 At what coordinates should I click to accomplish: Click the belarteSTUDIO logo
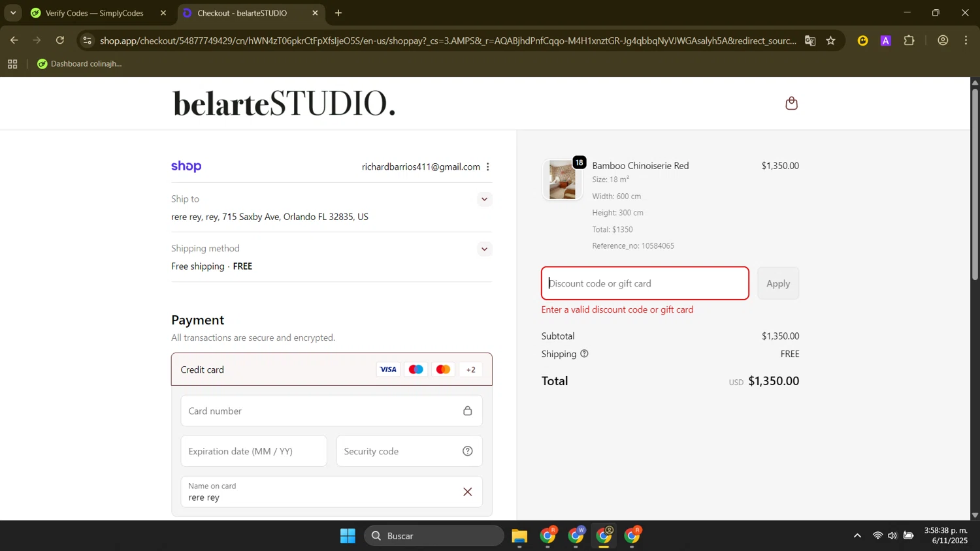[x=284, y=103]
